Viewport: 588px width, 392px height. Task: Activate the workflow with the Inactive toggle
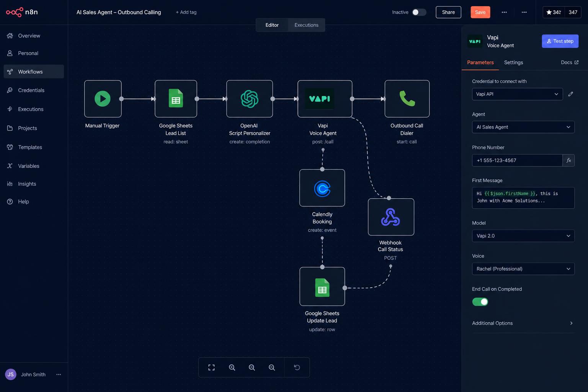tap(419, 12)
